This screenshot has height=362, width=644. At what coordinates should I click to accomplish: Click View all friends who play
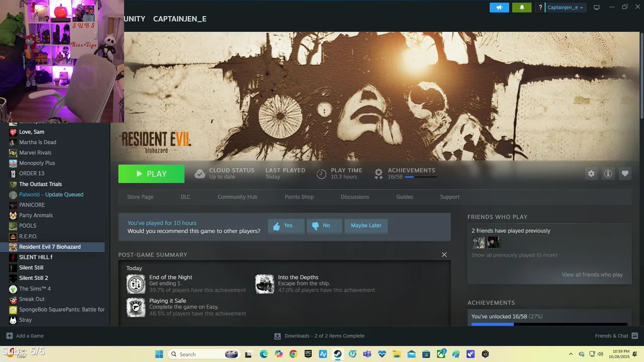(x=592, y=275)
